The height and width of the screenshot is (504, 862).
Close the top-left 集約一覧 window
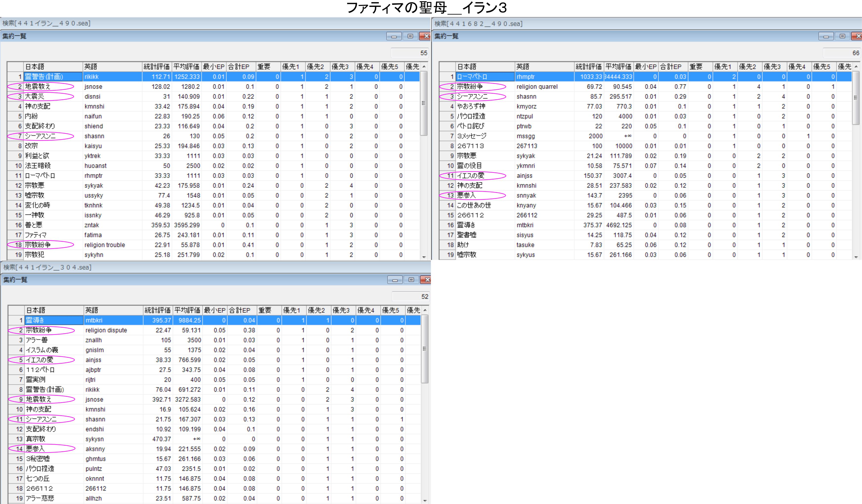pos(426,36)
